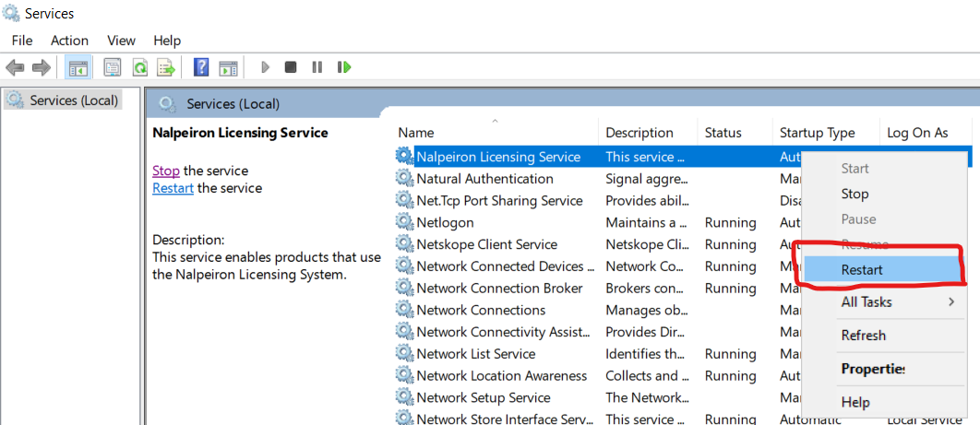This screenshot has width=980, height=425.
Task: Choose Restart from the context menu
Action: point(862,270)
